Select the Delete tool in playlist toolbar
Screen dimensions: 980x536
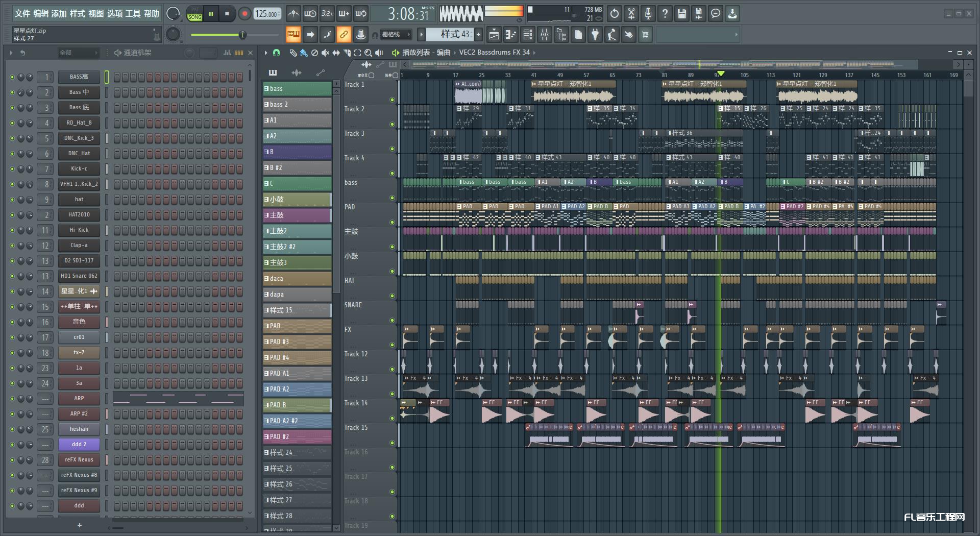(314, 53)
